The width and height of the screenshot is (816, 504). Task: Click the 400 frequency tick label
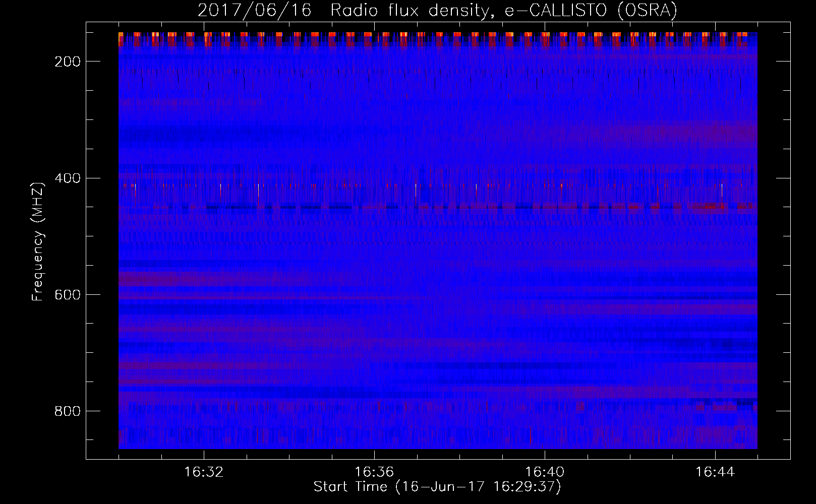point(68,178)
